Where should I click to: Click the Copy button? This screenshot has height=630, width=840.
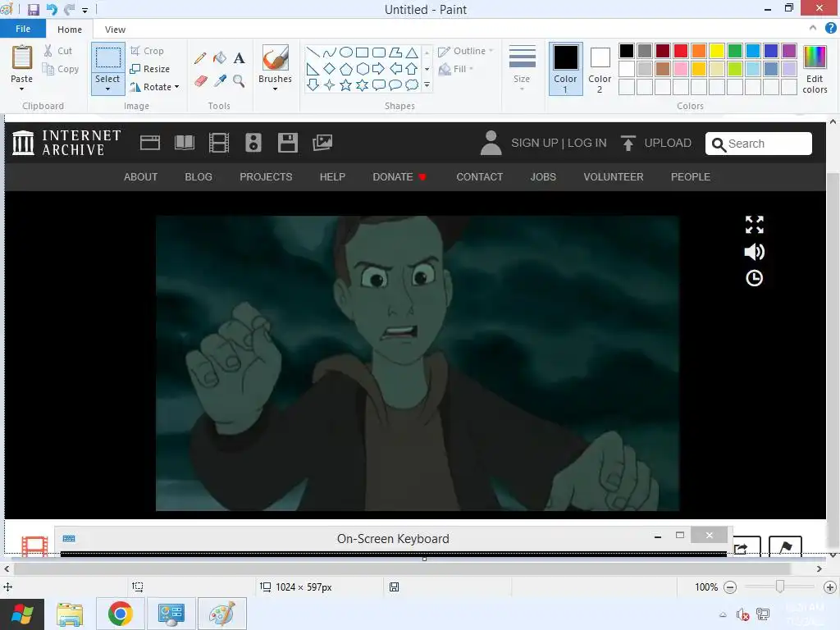[61, 69]
